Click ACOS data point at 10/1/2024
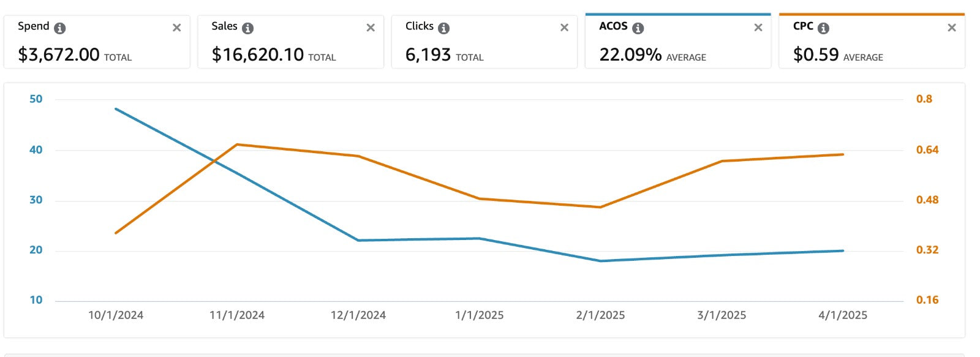The image size is (980, 357). 116,109
